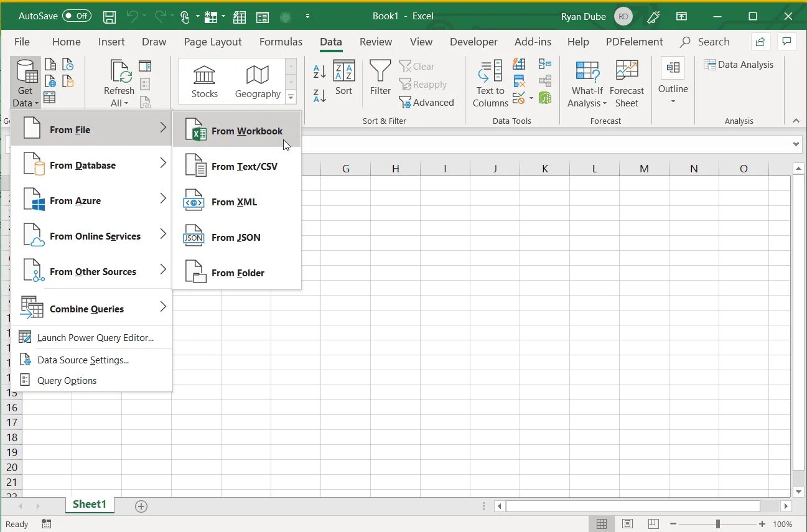The image size is (807, 532).
Task: Choose From Workbook in the submenu
Action: 237,131
